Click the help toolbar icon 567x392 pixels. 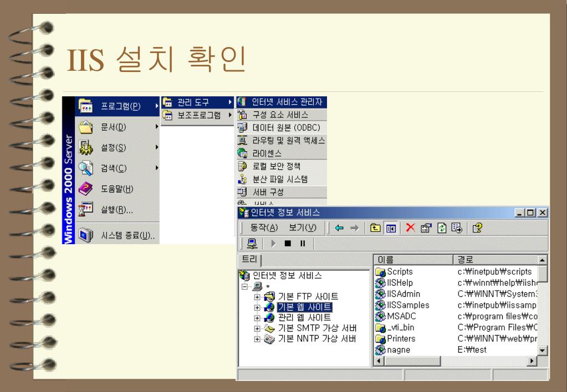tap(477, 228)
